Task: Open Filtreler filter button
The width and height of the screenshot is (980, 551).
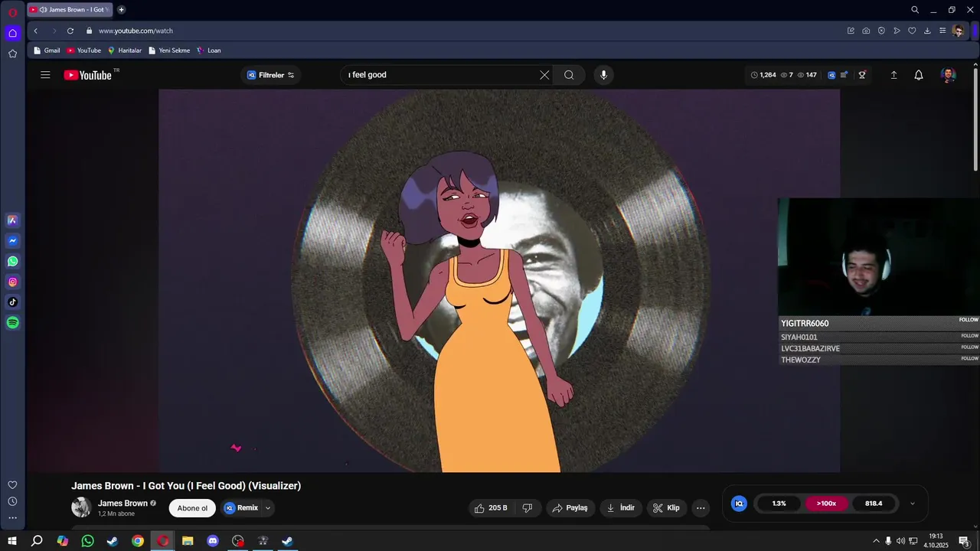Action: pos(271,75)
